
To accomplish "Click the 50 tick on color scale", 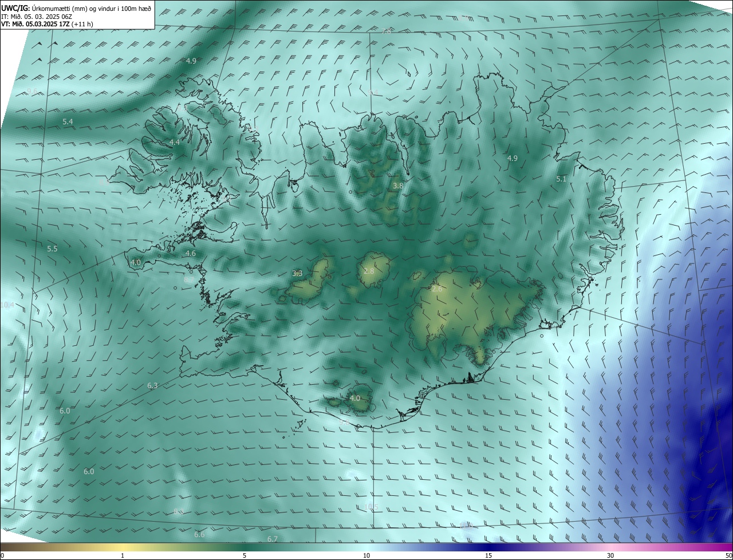I will point(728,555).
